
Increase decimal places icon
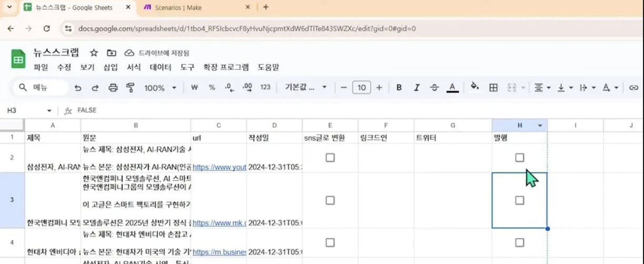[247, 88]
